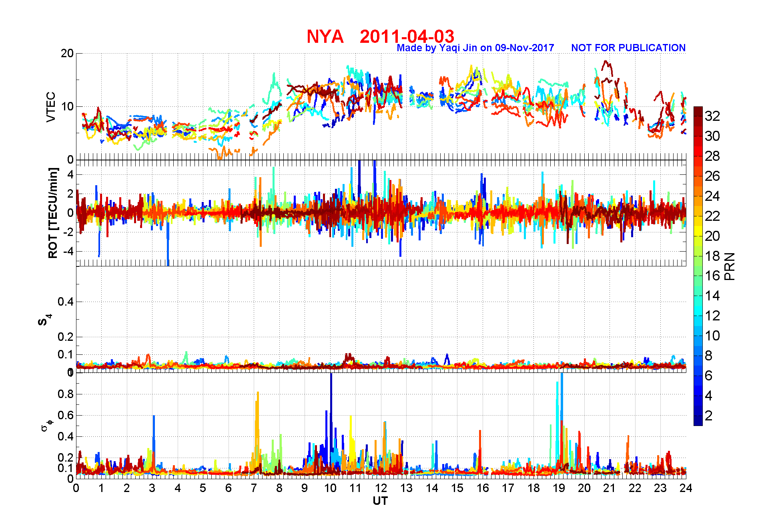Click the "Made by Yaqi Jin on 09-Nov-2017" credit
Viewport: 762px width, 532px height.
click(475, 48)
